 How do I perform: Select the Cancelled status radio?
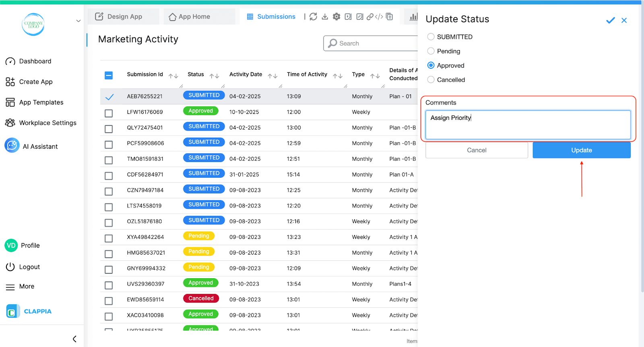pyautogui.click(x=431, y=80)
